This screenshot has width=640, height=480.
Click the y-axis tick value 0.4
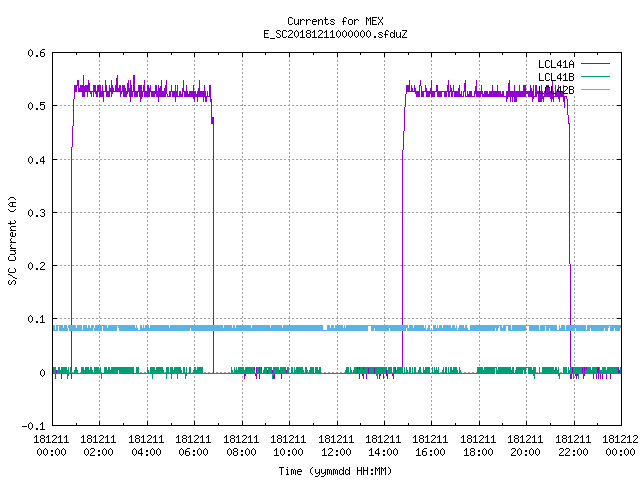(36, 160)
